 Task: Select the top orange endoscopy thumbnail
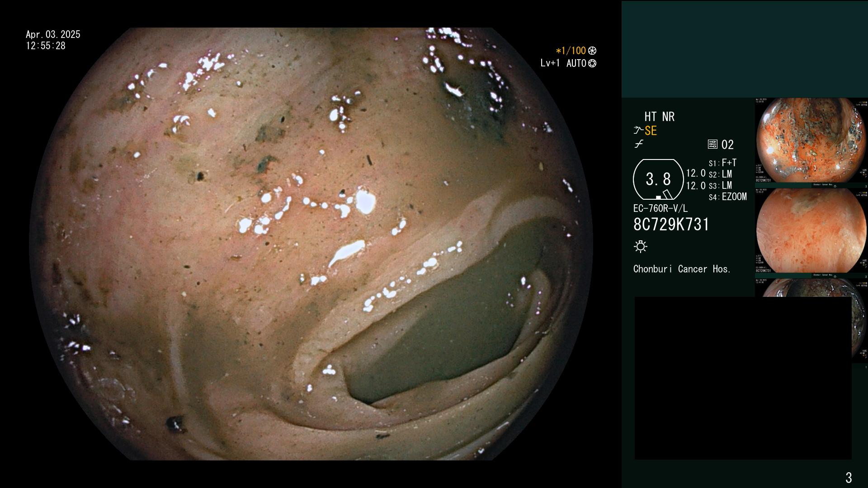pyautogui.click(x=811, y=141)
